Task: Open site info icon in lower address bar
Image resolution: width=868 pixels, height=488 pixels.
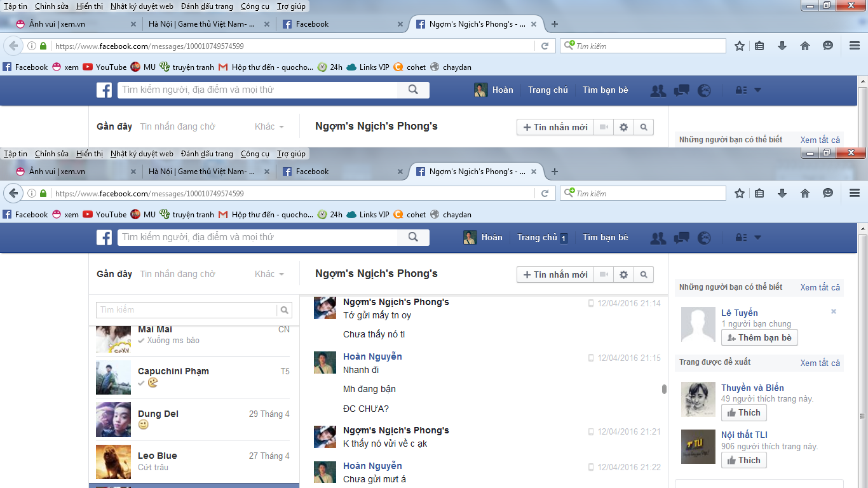Action: pyautogui.click(x=32, y=193)
